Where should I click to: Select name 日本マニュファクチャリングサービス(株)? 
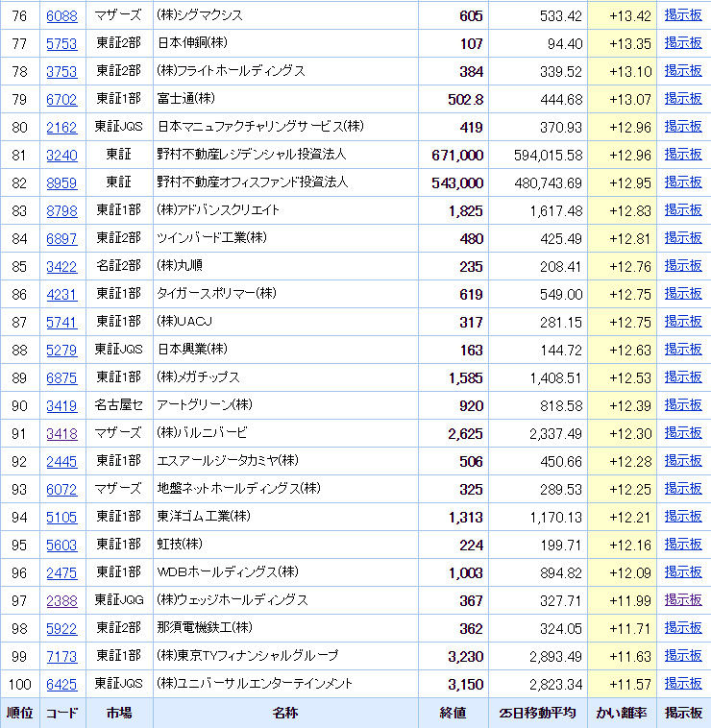pyautogui.click(x=260, y=127)
